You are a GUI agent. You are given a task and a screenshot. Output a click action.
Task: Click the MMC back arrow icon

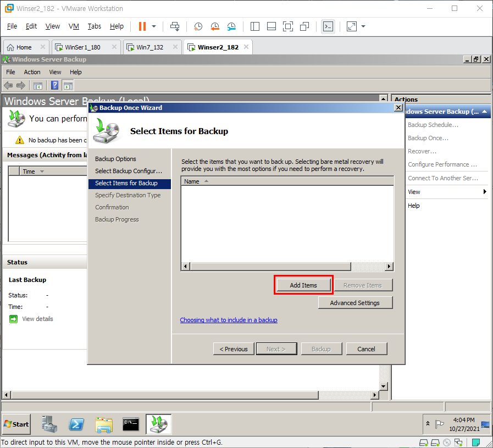tap(8, 85)
